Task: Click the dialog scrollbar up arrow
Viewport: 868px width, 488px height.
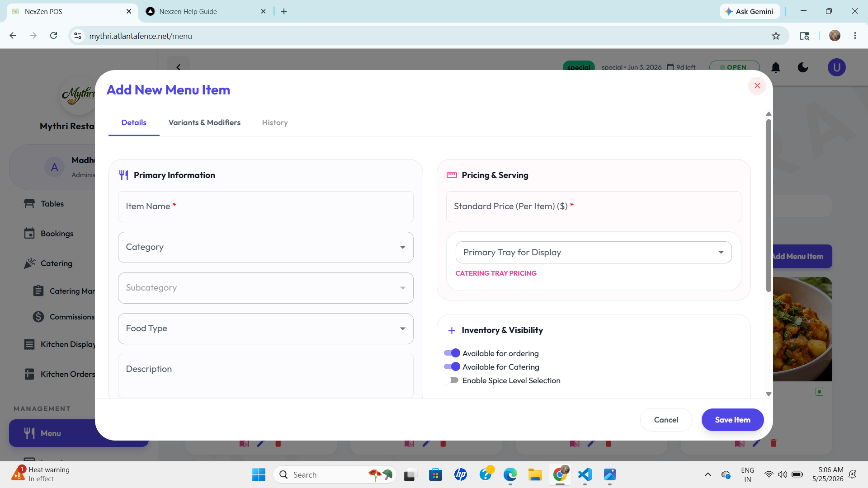Action: click(769, 114)
